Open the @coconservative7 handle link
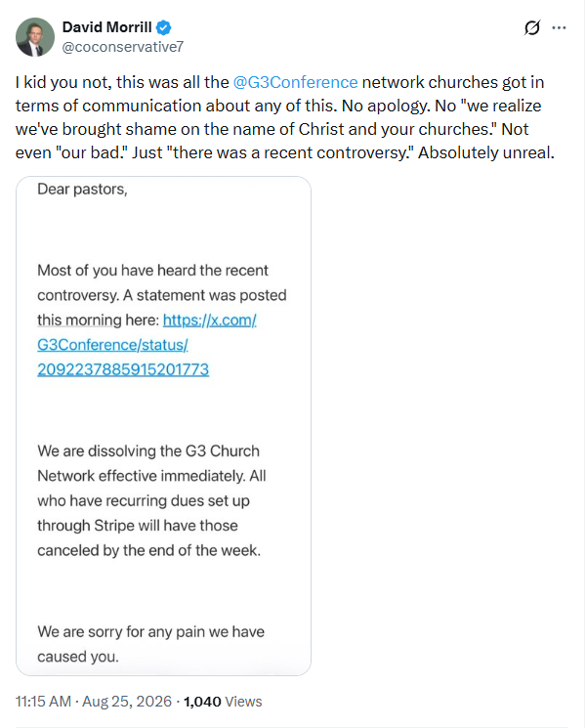 tap(123, 47)
